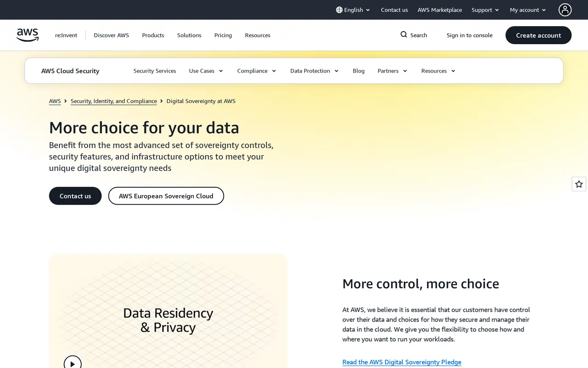Go to AWS Cloud Security home
The height and width of the screenshot is (368, 588).
tap(70, 71)
